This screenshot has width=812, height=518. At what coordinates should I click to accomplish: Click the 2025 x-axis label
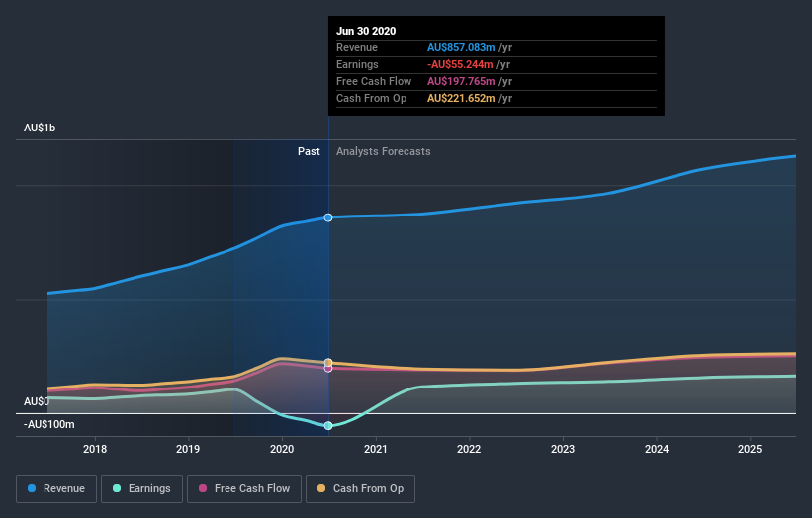coord(750,449)
